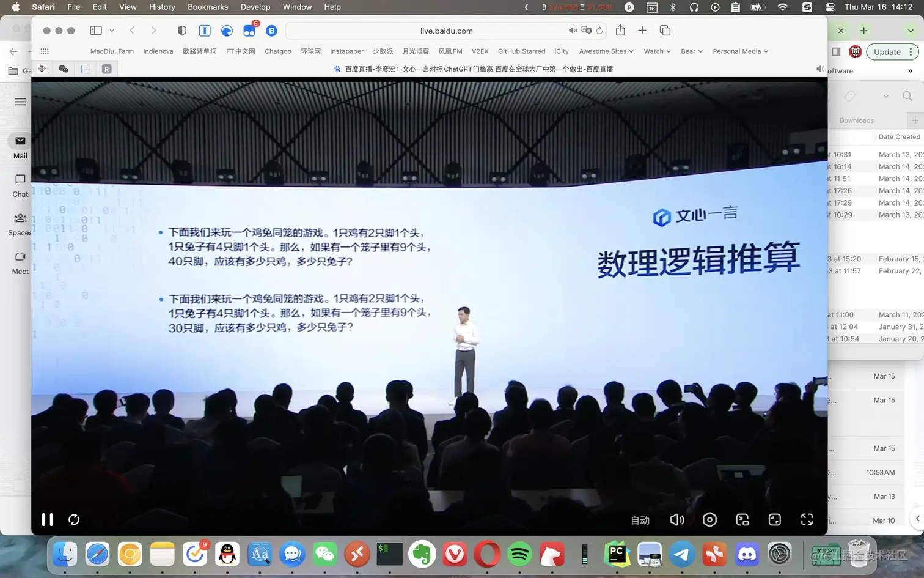Open Discord from the Dock
The height and width of the screenshot is (578, 924).
click(747, 554)
